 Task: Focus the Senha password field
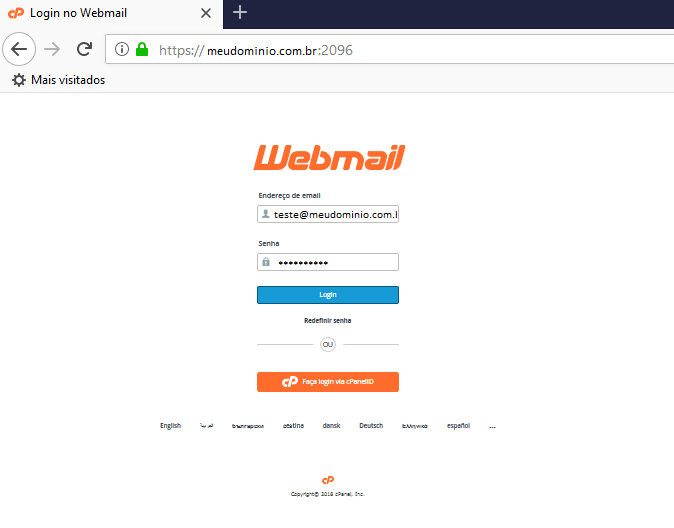(x=328, y=262)
